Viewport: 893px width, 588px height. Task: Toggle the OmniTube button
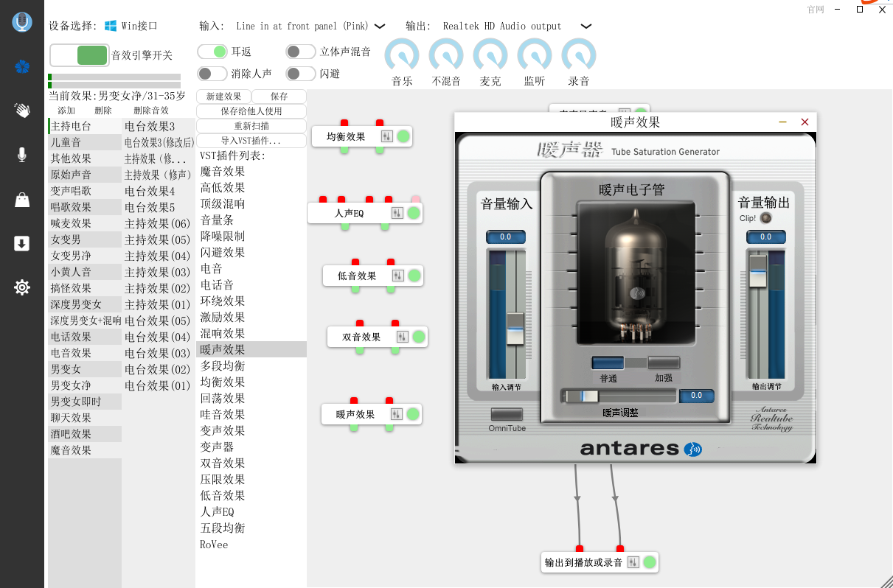(507, 415)
